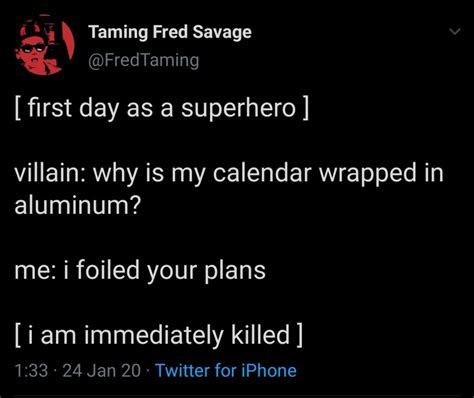Open the Twitter for iPhone source link
This screenshot has width=474, height=398.
click(x=226, y=370)
